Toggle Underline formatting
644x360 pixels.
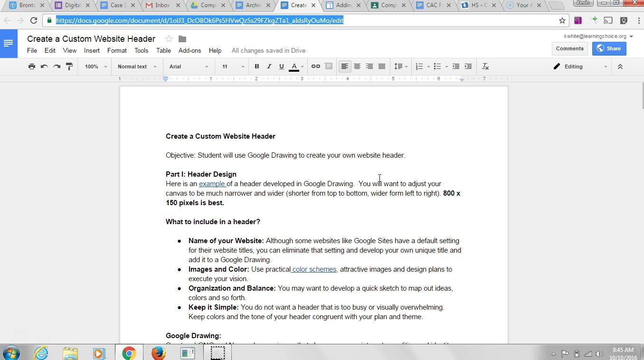click(282, 66)
